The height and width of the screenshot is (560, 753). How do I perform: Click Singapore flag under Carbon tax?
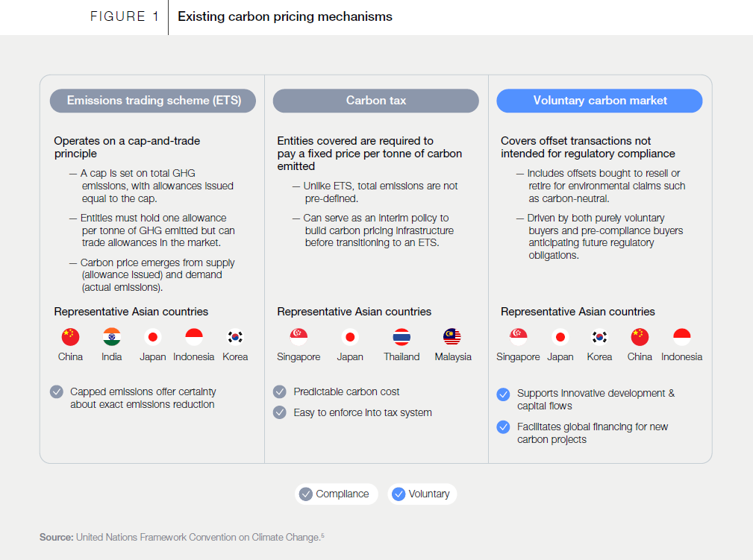point(299,337)
